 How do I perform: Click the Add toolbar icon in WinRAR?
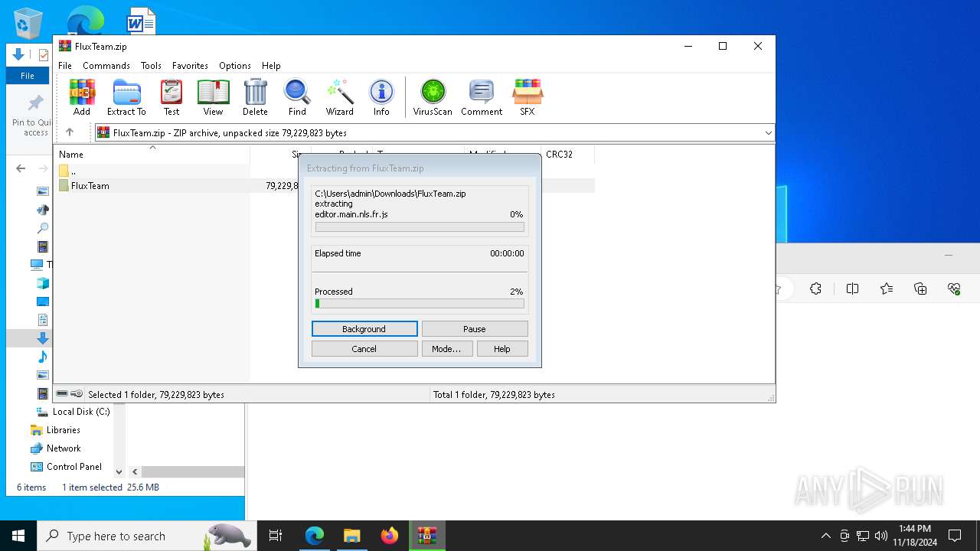[x=82, y=97]
